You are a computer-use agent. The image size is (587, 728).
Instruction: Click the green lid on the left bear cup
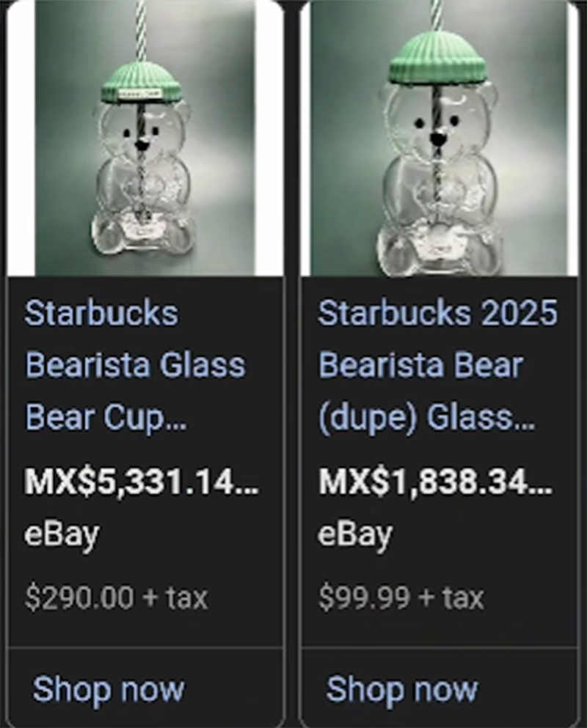(x=141, y=82)
